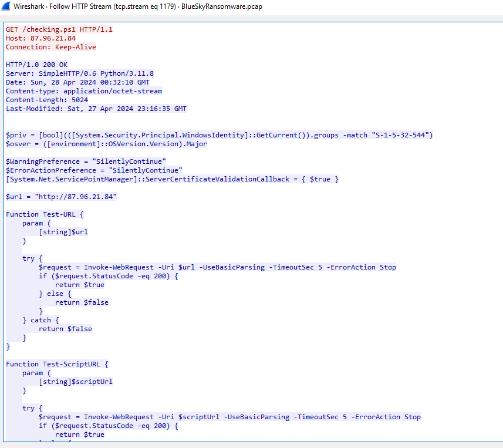Viewport: 503px width, 448px height.
Task: Click the 'Date: Sun, 28 Apr 2024' header
Action: [77, 82]
